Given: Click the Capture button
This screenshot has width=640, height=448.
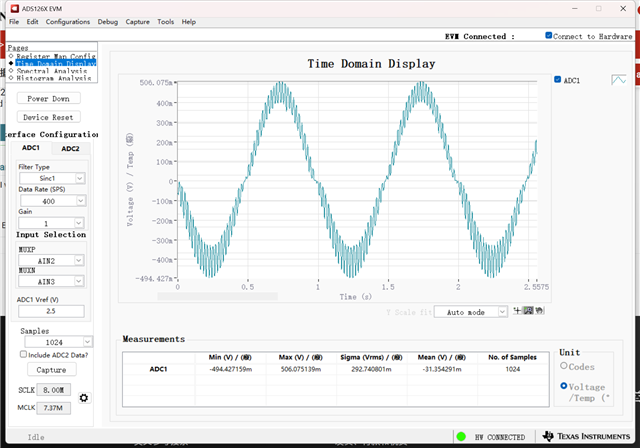Looking at the screenshot, I should [x=51, y=370].
